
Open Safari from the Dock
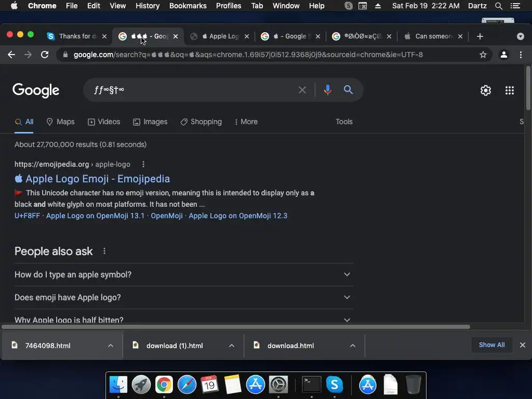187,384
